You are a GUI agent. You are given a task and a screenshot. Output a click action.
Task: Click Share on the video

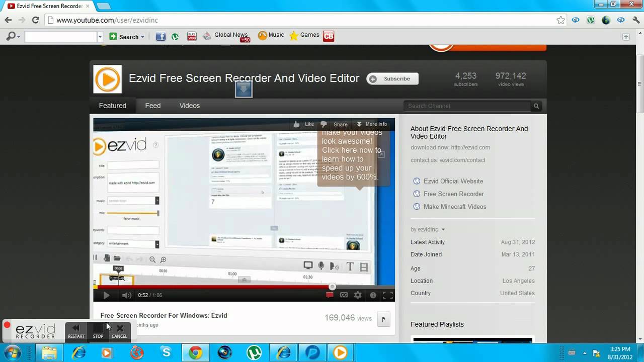click(340, 124)
